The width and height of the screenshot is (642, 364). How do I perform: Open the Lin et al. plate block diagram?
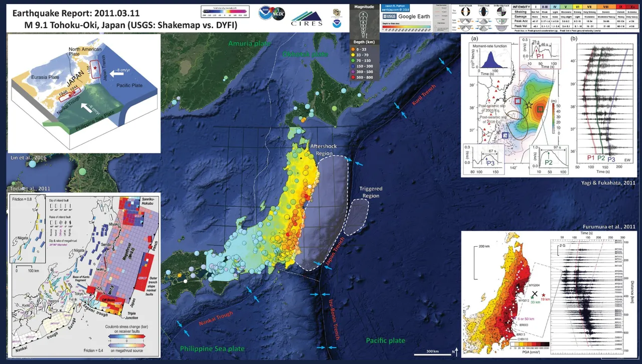tap(83, 93)
